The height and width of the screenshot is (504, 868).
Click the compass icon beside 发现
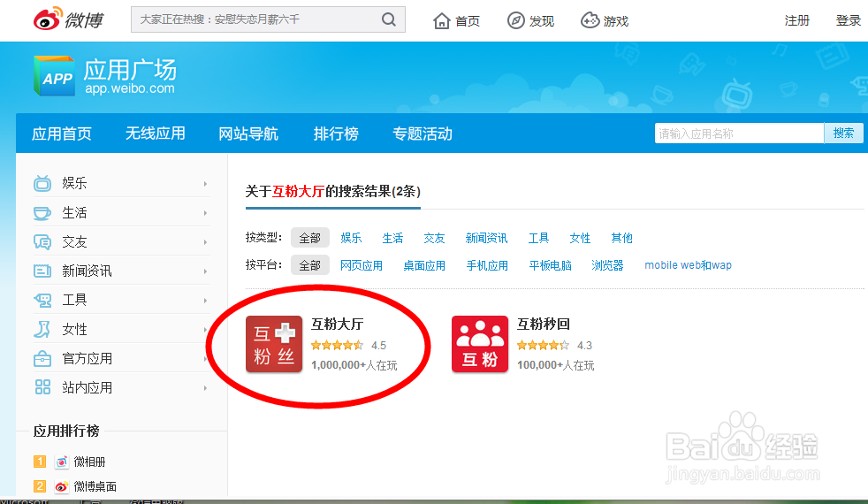tap(516, 20)
